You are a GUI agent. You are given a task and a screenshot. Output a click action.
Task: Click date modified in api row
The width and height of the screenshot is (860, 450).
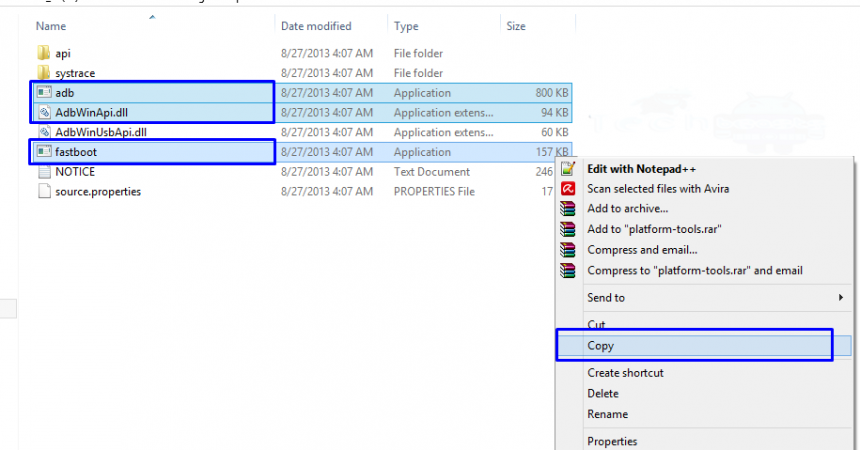coord(327,53)
